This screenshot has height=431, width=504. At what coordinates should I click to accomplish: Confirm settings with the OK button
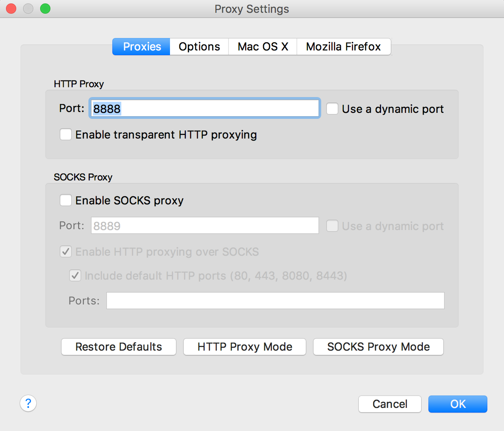point(458,404)
